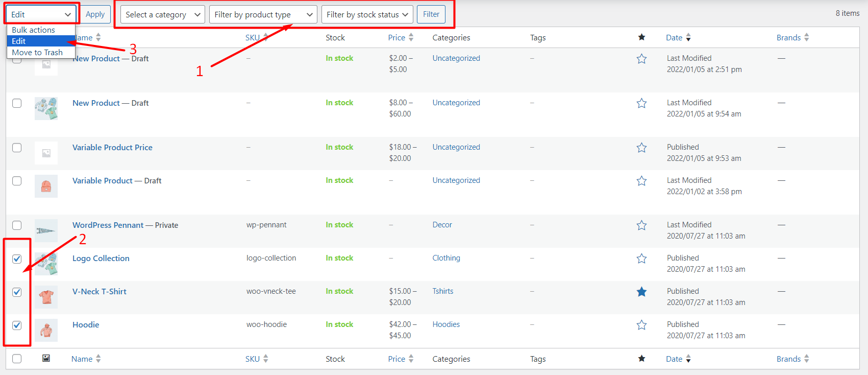Filter by Tshirts category link
868x375 pixels.
(x=443, y=291)
